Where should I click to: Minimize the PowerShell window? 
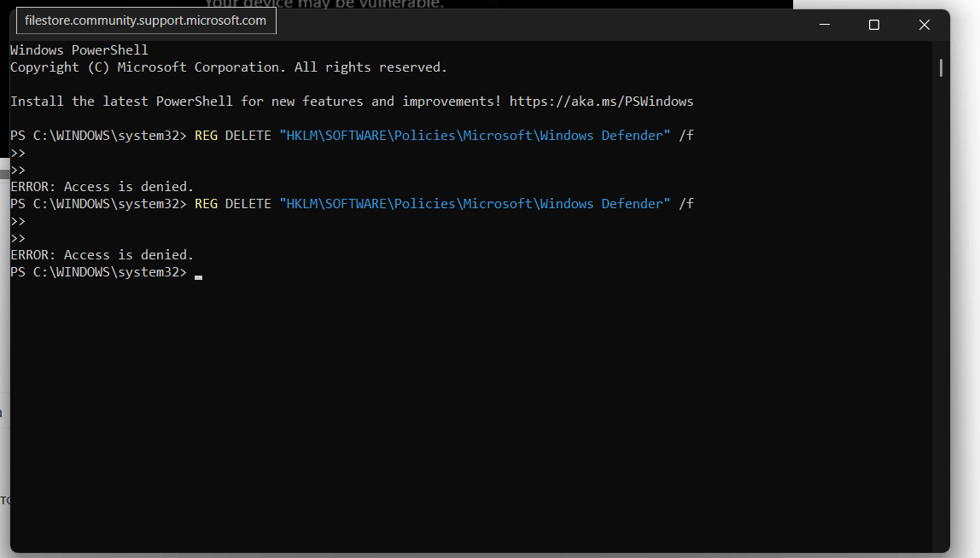click(825, 25)
